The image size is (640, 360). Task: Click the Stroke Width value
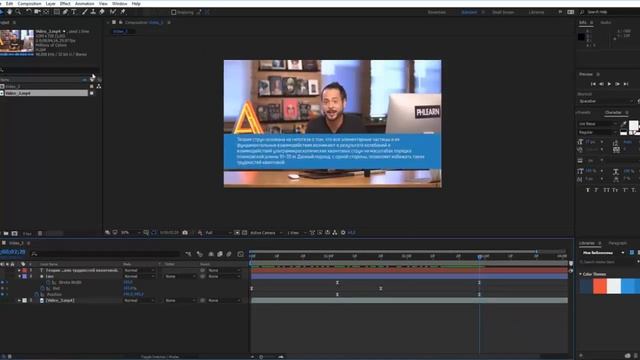(128, 282)
